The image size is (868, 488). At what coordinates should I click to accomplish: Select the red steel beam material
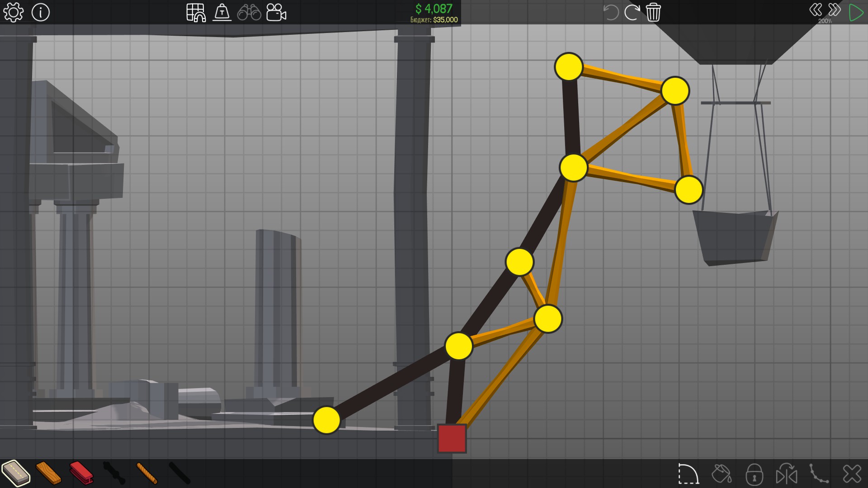tap(81, 473)
